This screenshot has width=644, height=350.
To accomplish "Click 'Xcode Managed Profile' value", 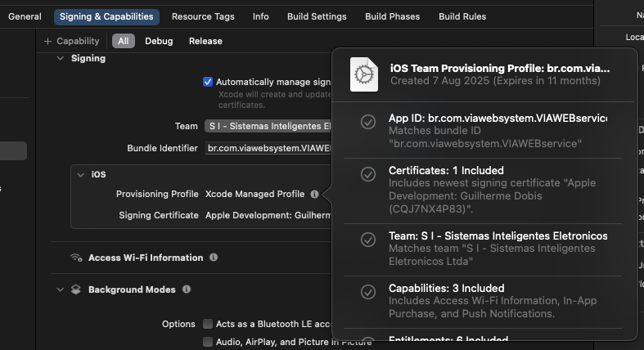I will pos(254,194).
